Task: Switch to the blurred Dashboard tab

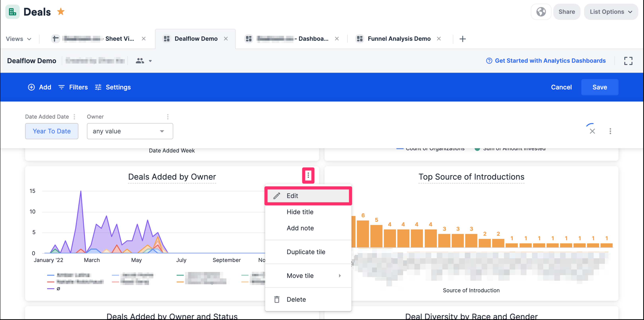Action: pyautogui.click(x=292, y=39)
